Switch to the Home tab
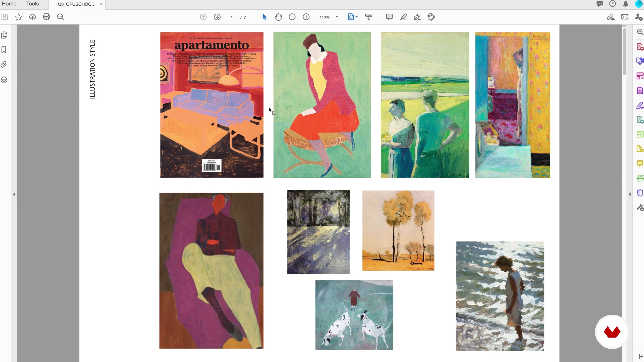 click(9, 4)
